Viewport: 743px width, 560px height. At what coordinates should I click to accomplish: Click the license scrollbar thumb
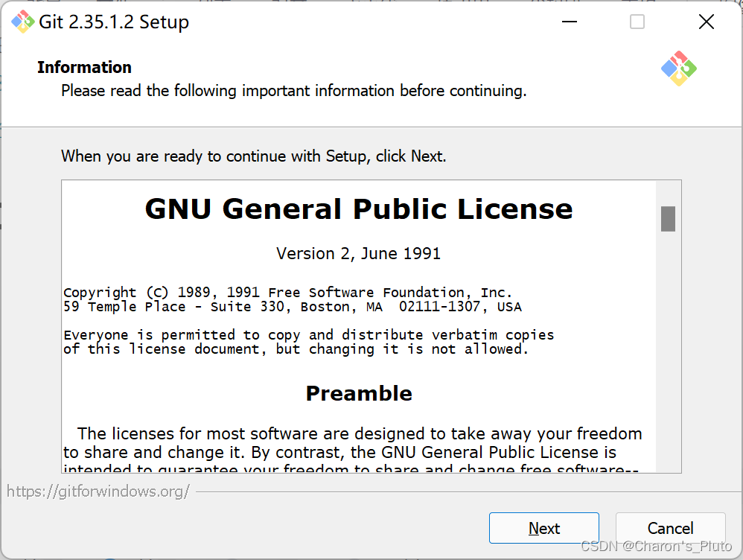tap(668, 219)
